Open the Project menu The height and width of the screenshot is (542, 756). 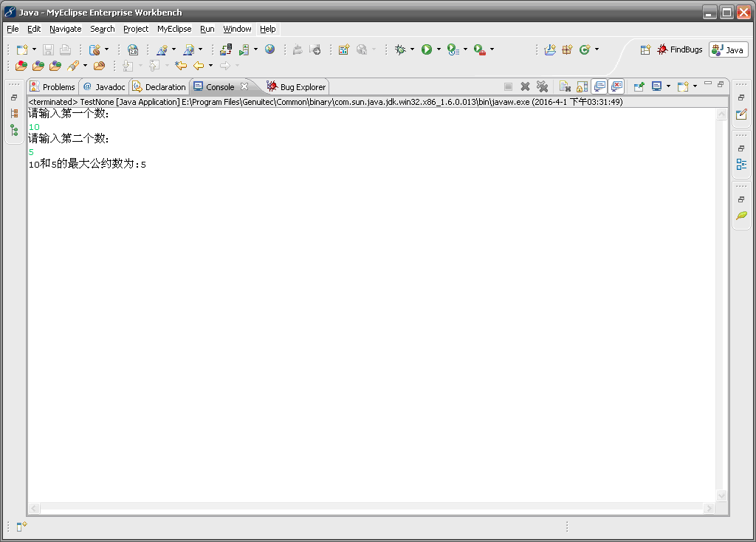[136, 29]
